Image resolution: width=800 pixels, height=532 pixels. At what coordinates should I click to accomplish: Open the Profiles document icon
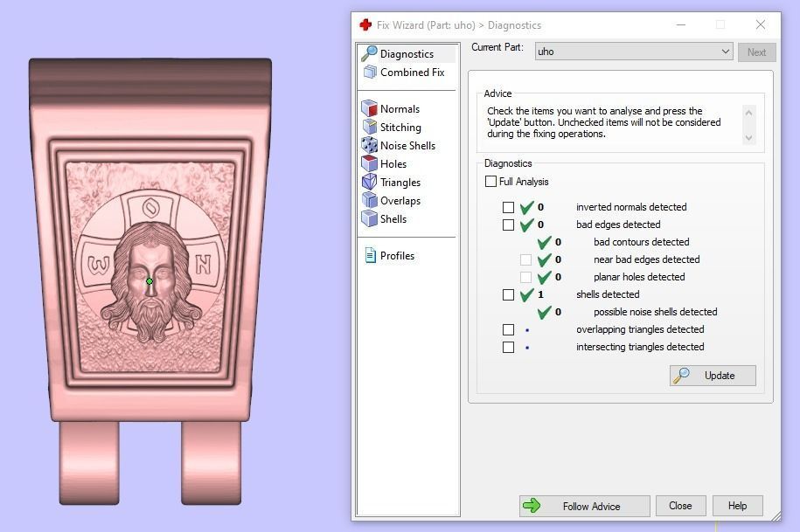tap(371, 255)
